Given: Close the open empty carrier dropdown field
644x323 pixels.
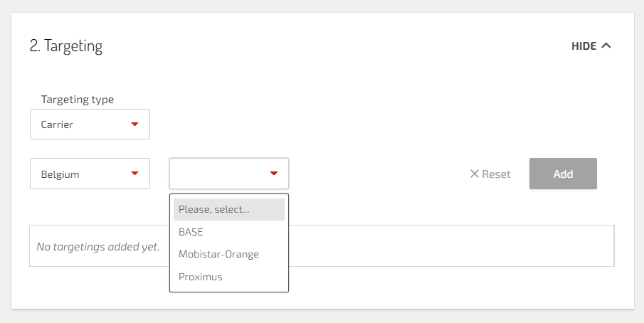Looking at the screenshot, I should 221,174.
